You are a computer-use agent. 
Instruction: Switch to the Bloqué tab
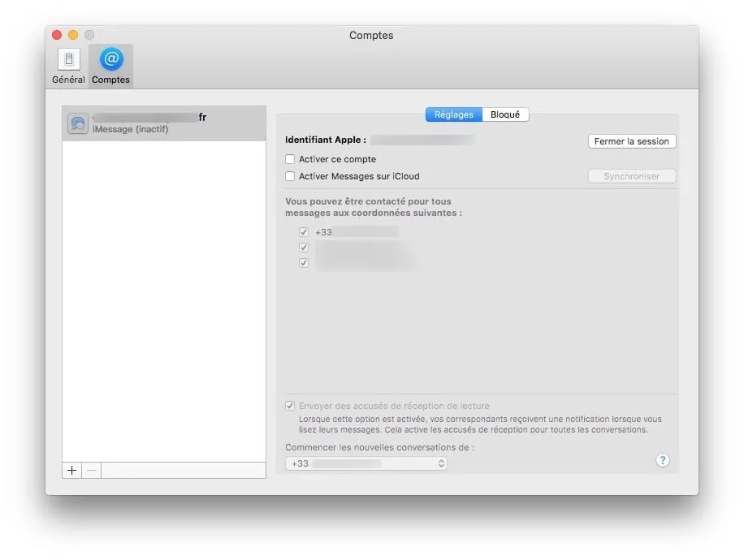point(504,114)
